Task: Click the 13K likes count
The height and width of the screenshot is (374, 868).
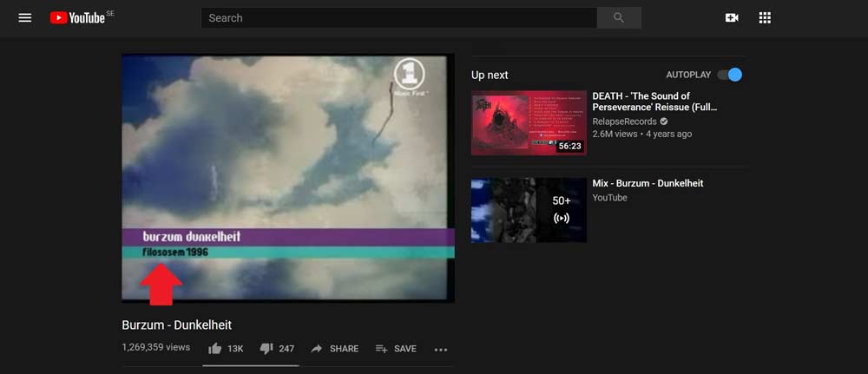Action: click(235, 349)
